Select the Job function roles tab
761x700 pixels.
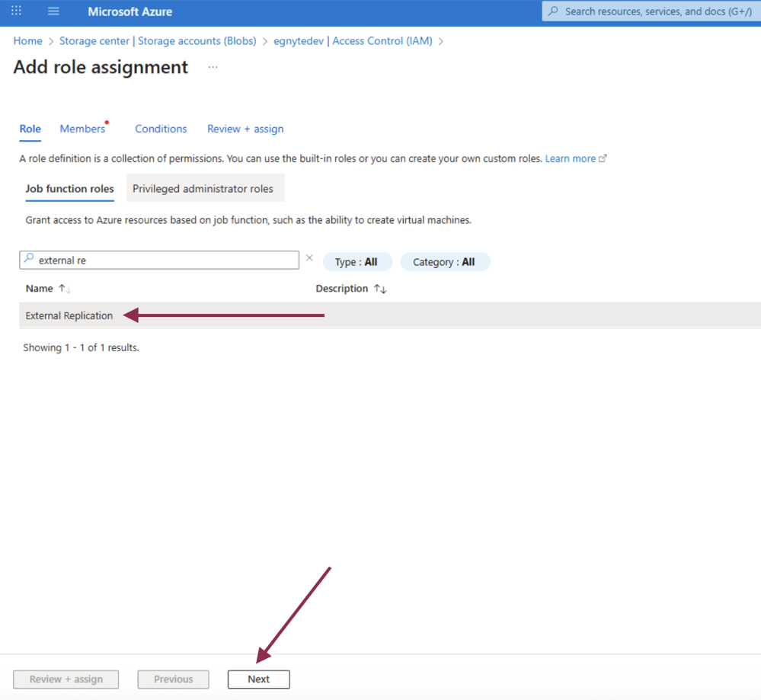(69, 188)
